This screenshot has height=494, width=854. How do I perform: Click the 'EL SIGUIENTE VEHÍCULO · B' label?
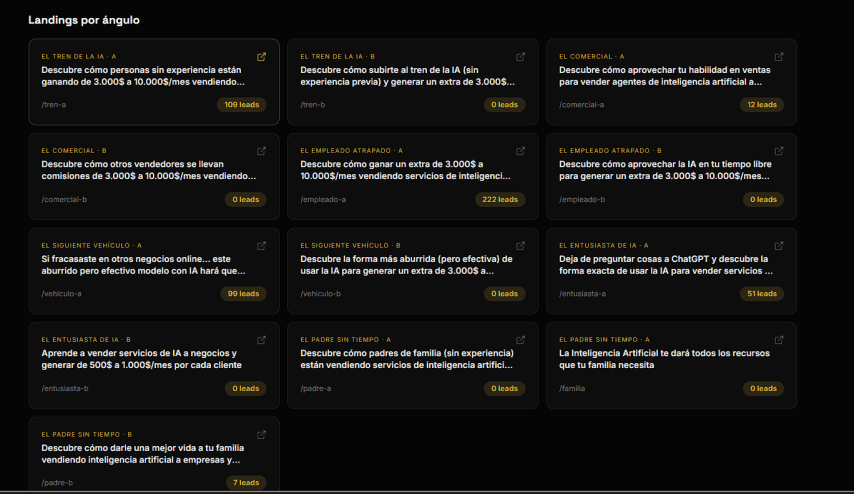pyautogui.click(x=350, y=246)
